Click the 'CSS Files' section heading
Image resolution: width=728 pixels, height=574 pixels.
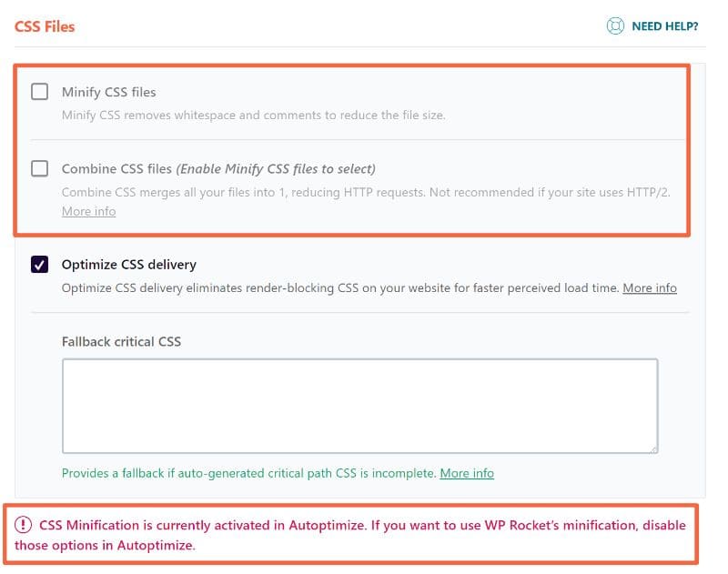(45, 26)
